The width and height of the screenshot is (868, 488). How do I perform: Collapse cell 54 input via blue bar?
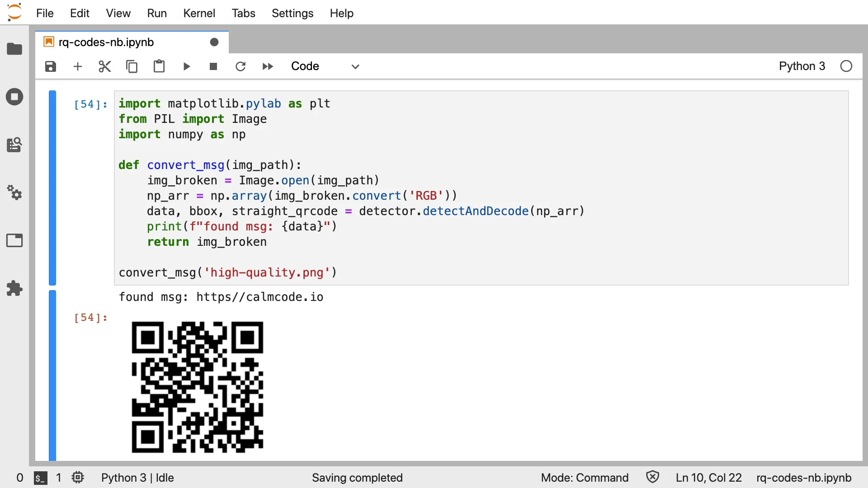[x=52, y=188]
